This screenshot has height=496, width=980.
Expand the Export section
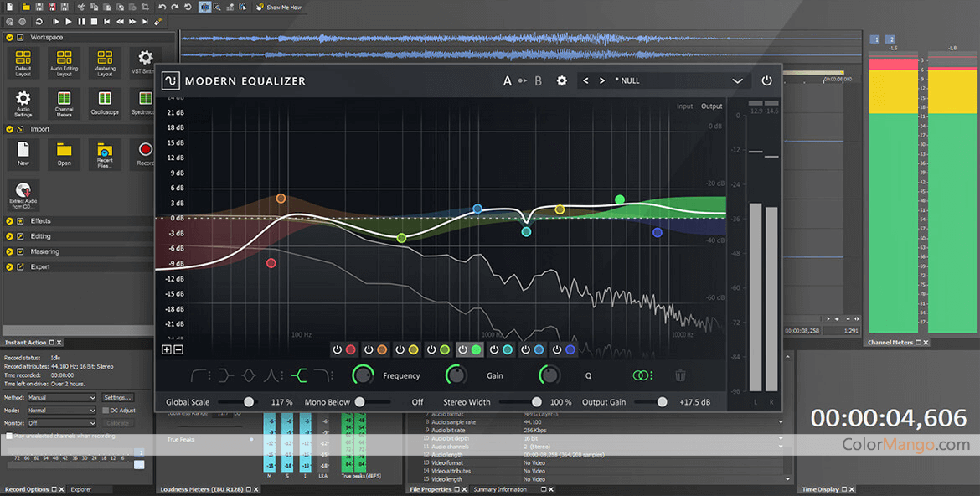[9, 267]
